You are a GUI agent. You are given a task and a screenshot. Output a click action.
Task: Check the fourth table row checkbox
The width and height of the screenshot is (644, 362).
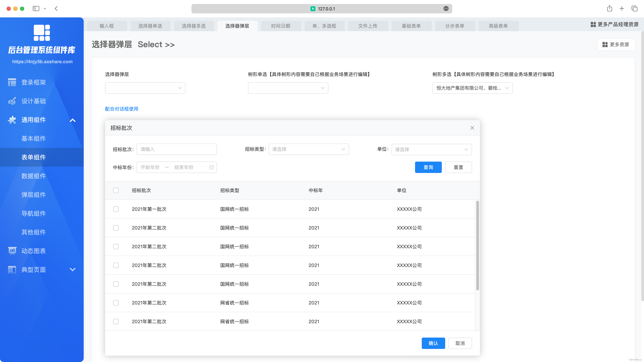click(x=116, y=265)
